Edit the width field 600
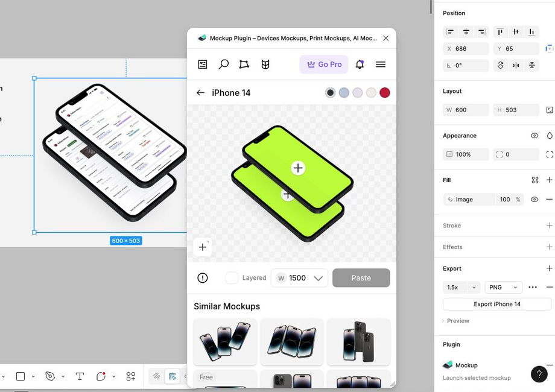Viewport: 555px width, 392px height. (x=466, y=110)
